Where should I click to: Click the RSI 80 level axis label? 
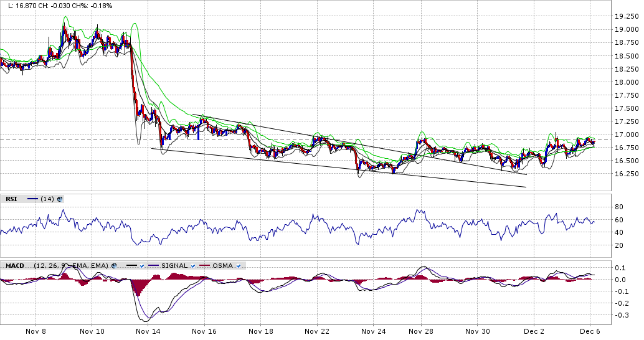(x=619, y=207)
